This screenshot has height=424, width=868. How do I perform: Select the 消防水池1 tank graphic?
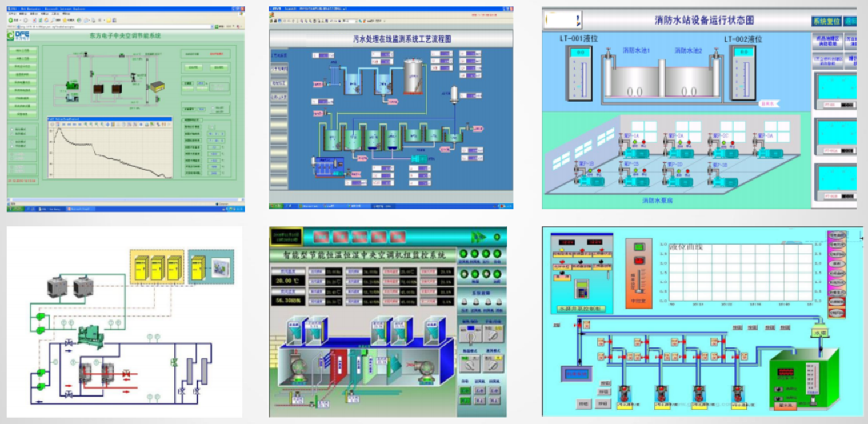coord(634,78)
